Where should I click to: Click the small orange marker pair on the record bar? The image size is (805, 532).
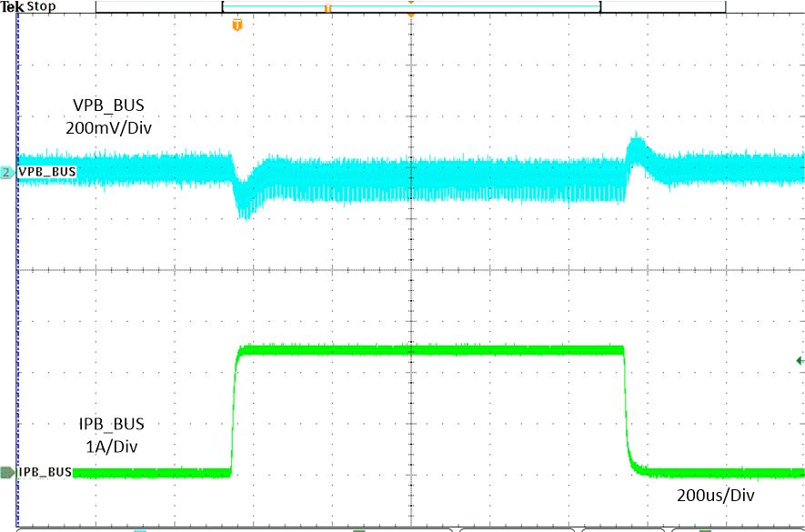point(327,7)
